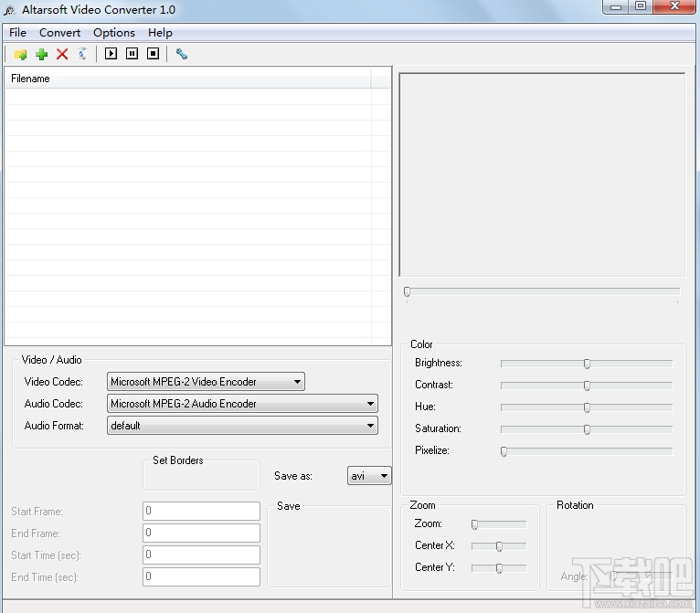This screenshot has width=700, height=613.
Task: Maximize the Altarsoft Video Converter window
Action: pyautogui.click(x=642, y=6)
